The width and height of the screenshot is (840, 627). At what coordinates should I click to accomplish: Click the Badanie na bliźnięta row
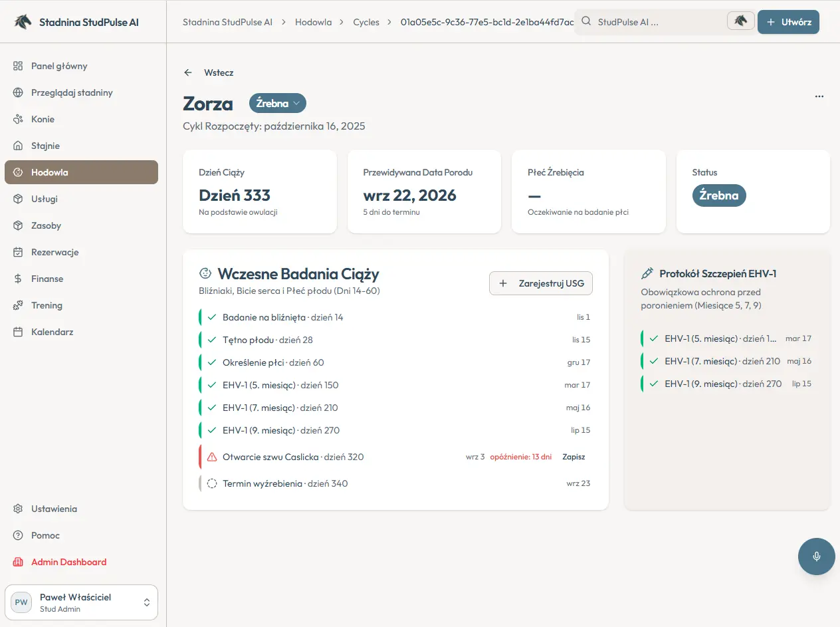(395, 317)
